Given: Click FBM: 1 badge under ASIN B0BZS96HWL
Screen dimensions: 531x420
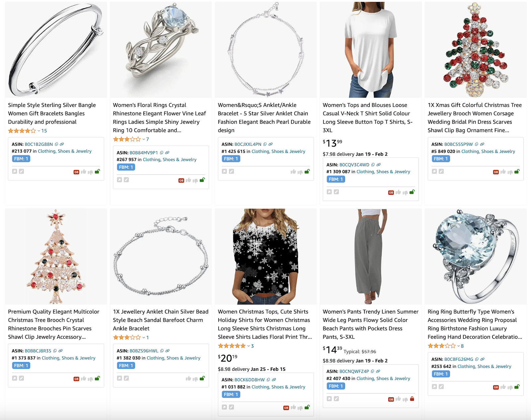Looking at the screenshot, I should 126,366.
